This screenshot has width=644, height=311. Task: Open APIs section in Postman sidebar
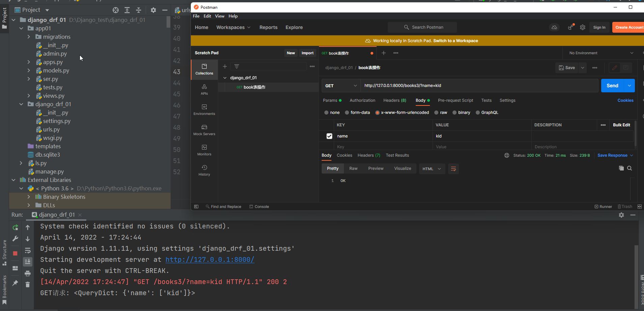(x=204, y=90)
